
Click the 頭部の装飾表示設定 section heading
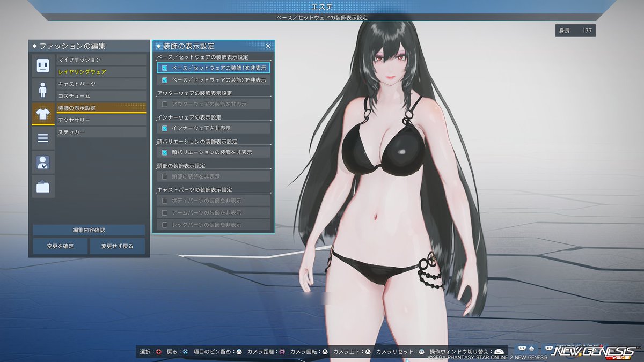pos(181,166)
